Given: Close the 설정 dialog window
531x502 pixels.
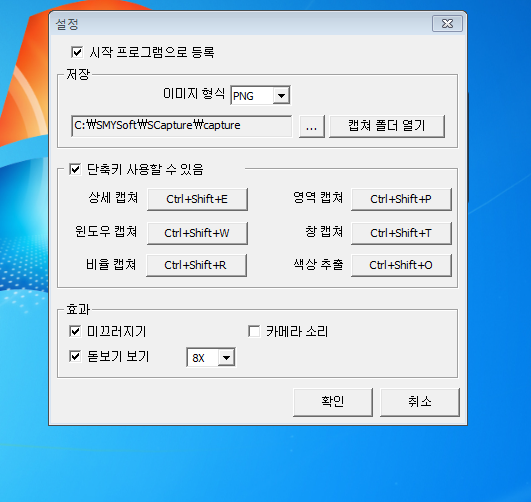Looking at the screenshot, I should [x=447, y=24].
